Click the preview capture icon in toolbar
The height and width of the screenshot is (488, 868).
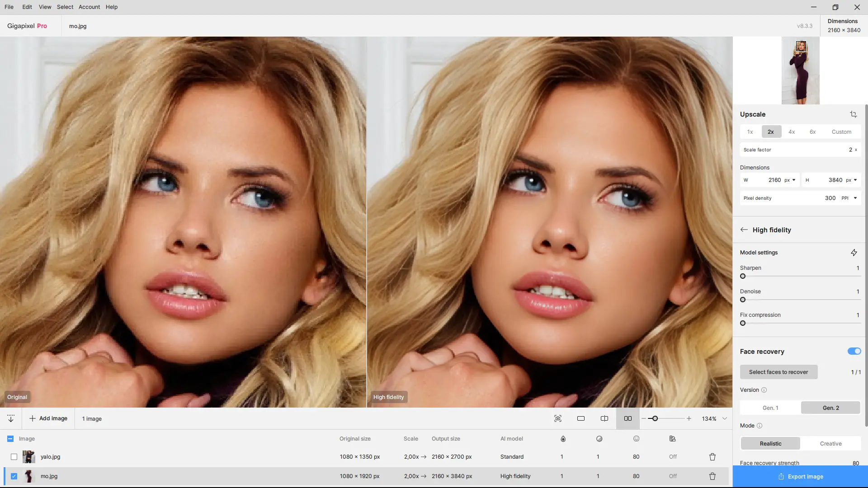click(558, 418)
